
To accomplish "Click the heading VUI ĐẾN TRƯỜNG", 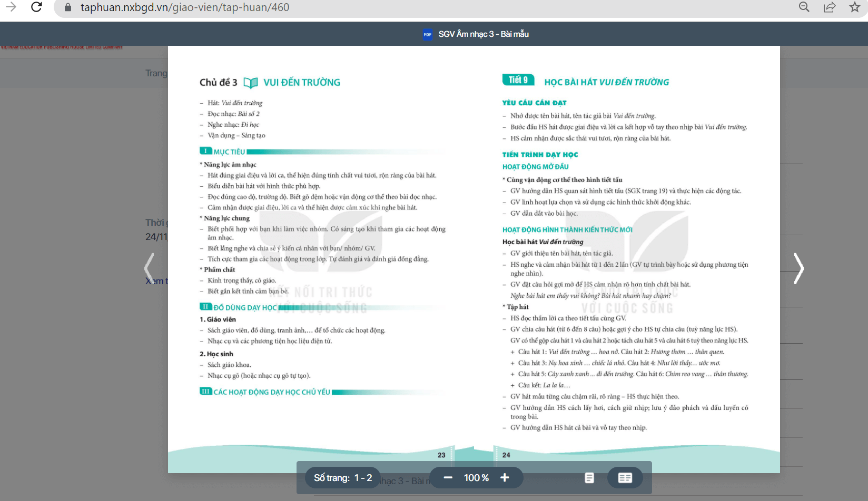I will click(302, 83).
